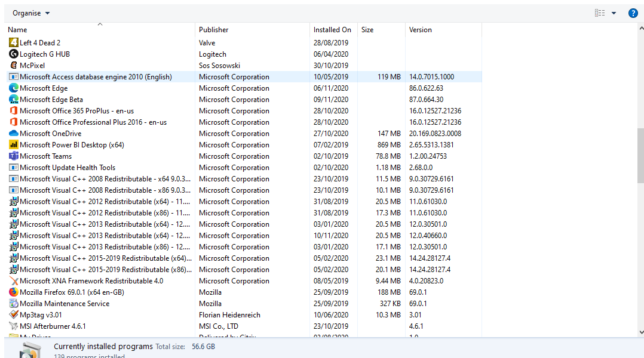
Task: Click version 87.0.664.30 cell
Action: (427, 99)
